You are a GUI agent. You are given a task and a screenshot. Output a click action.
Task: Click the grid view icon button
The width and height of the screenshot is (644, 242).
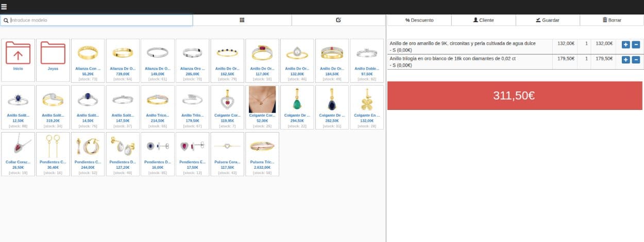(x=242, y=20)
